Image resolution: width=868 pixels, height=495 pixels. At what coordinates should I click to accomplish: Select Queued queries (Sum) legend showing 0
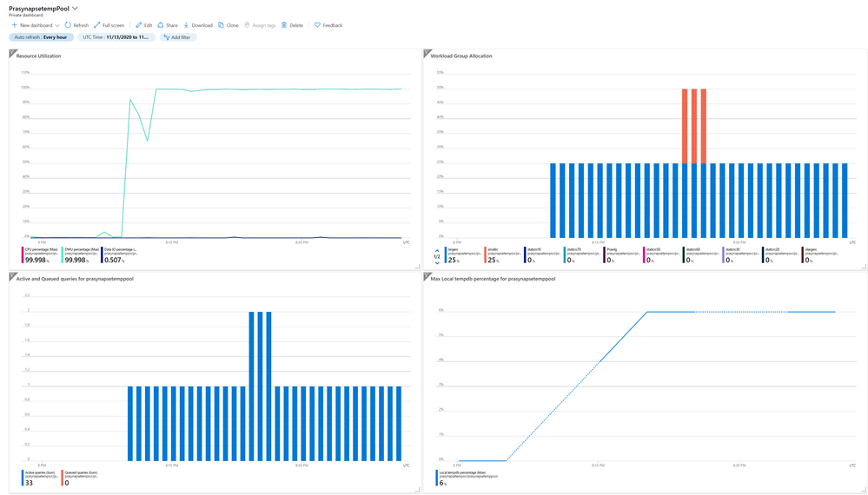[x=80, y=478]
